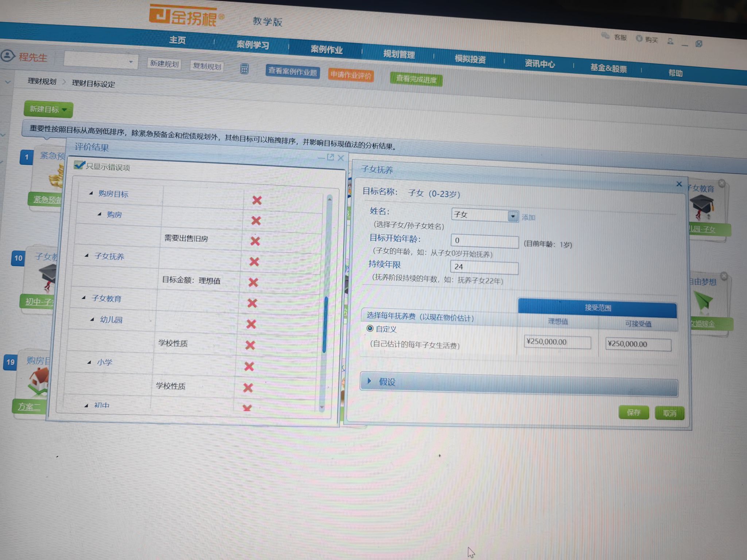Click the 复制规划 button
Image resolution: width=747 pixels, height=560 pixels.
click(207, 66)
